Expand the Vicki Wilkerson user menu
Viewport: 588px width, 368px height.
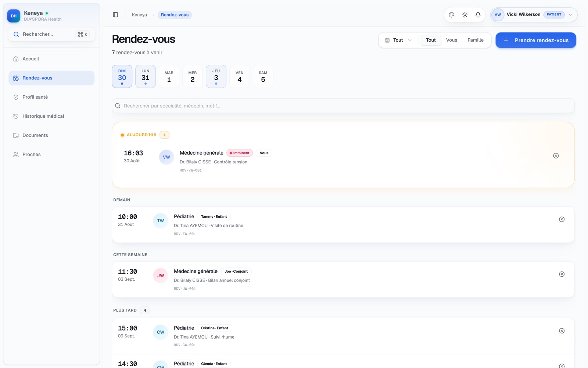(534, 15)
